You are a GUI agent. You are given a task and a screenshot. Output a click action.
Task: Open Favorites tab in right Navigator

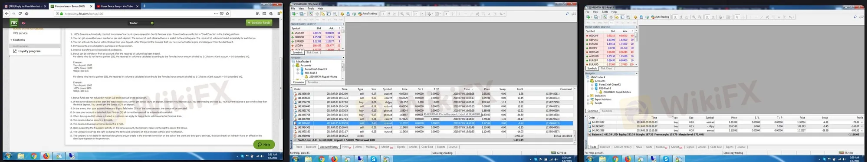click(x=607, y=111)
